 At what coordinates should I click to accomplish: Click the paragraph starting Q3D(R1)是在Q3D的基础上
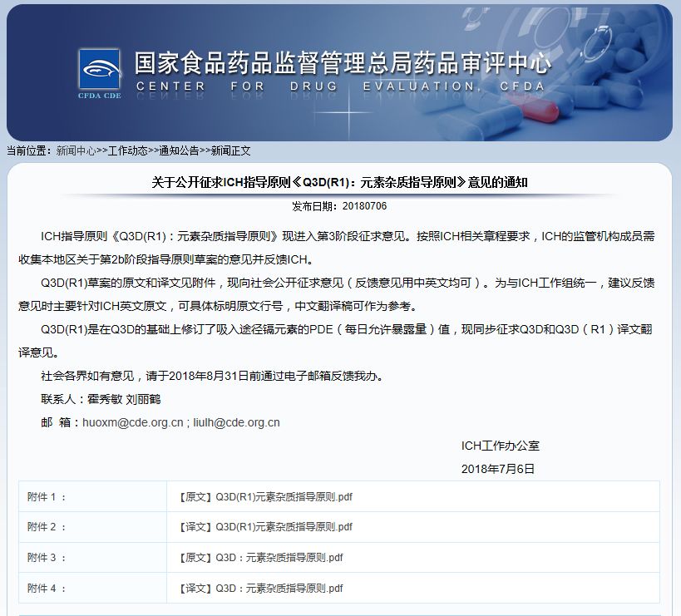[x=335, y=341]
